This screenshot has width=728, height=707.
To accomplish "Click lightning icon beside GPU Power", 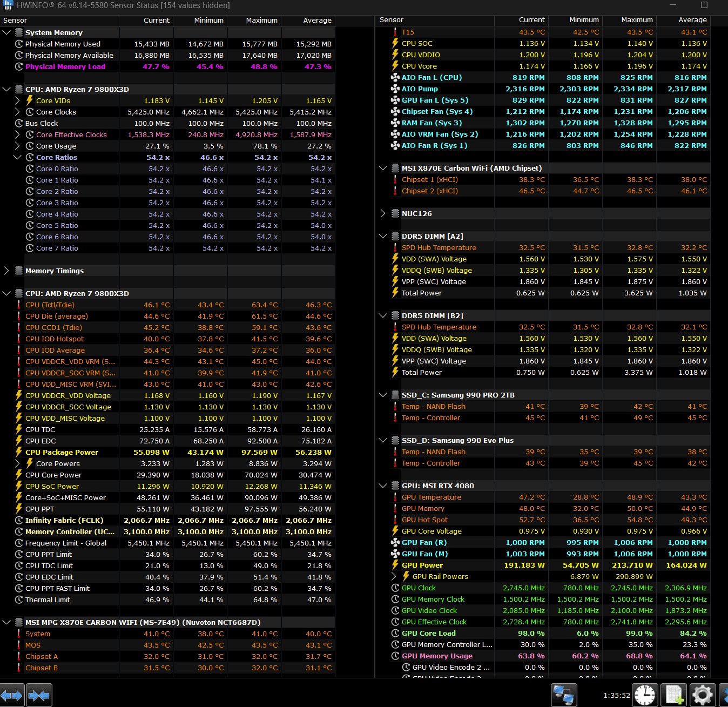I will pyautogui.click(x=395, y=565).
